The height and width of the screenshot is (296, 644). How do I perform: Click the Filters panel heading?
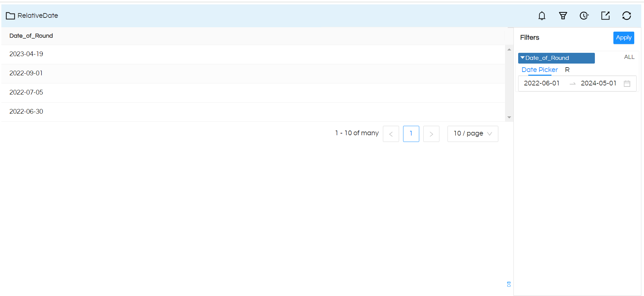530,38
